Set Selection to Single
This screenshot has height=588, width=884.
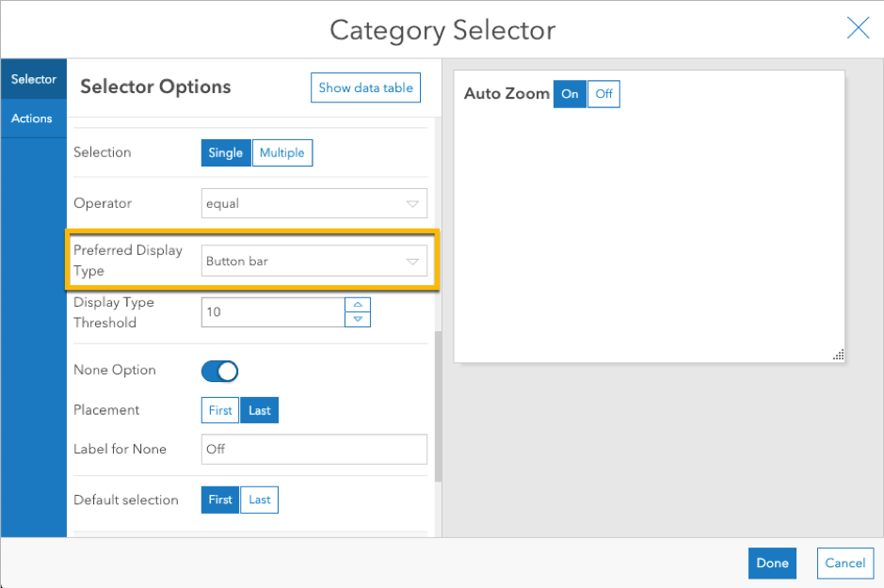coord(226,152)
